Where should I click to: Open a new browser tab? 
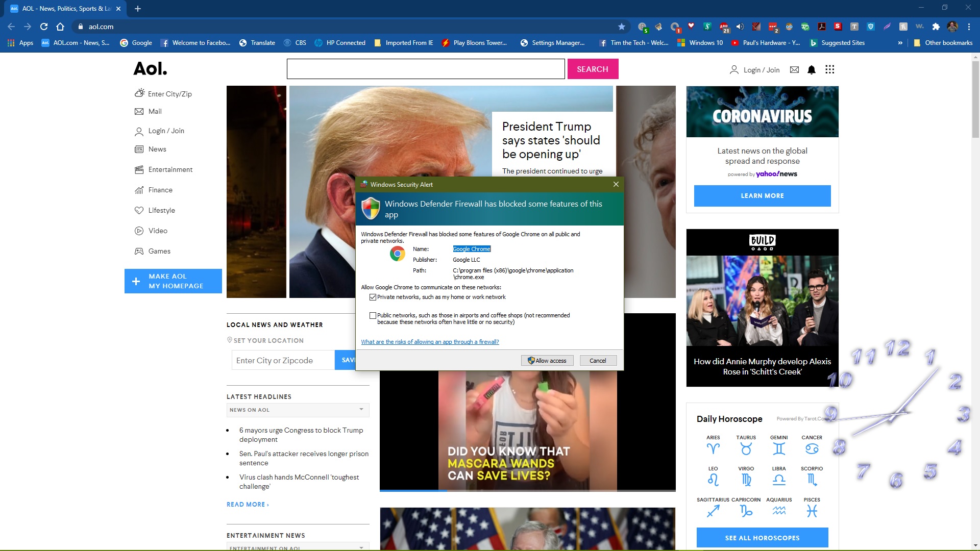point(138,9)
